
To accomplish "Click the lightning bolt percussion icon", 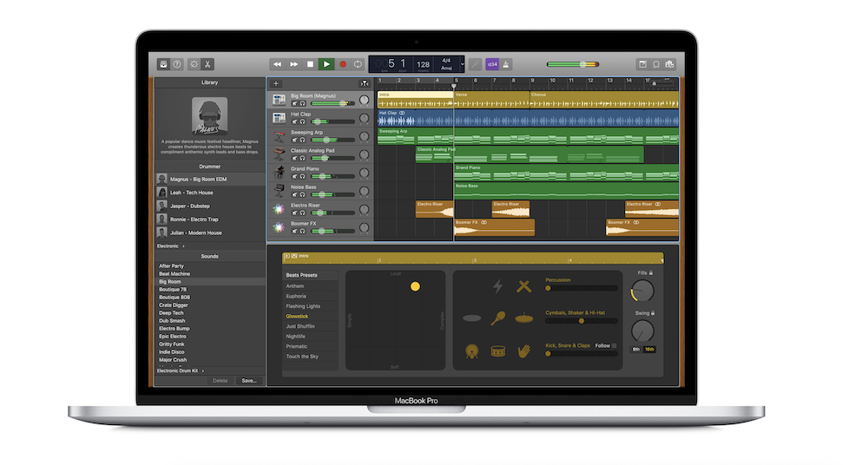I will [497, 286].
